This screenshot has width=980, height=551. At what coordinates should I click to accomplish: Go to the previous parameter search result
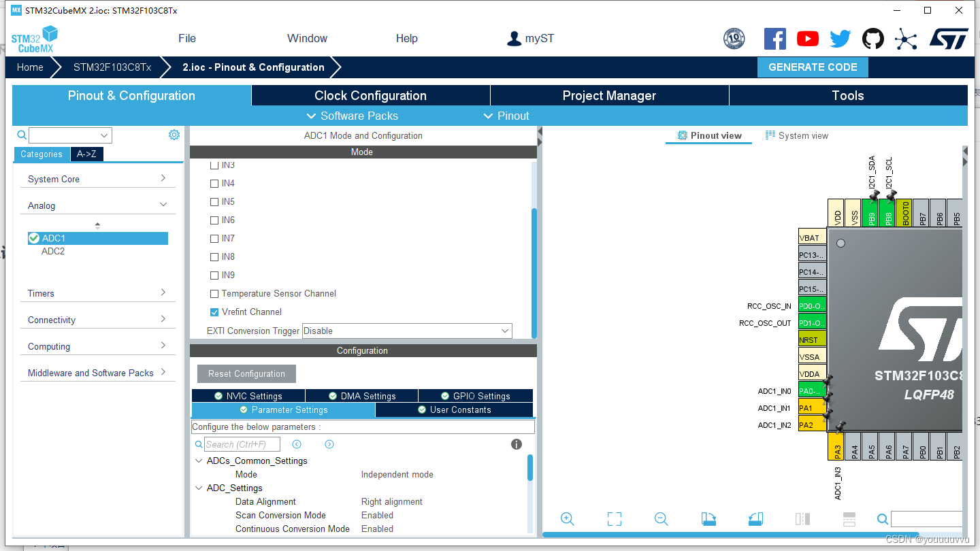point(297,444)
